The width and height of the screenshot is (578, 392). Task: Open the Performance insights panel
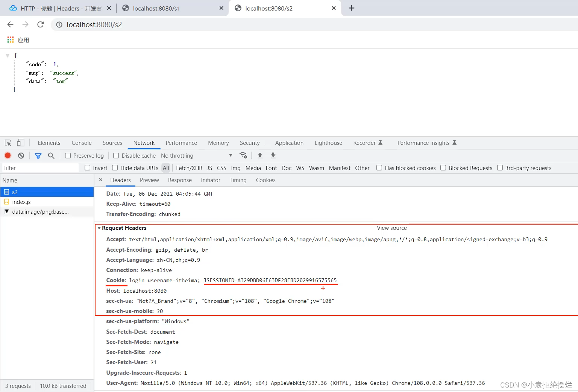(427, 143)
